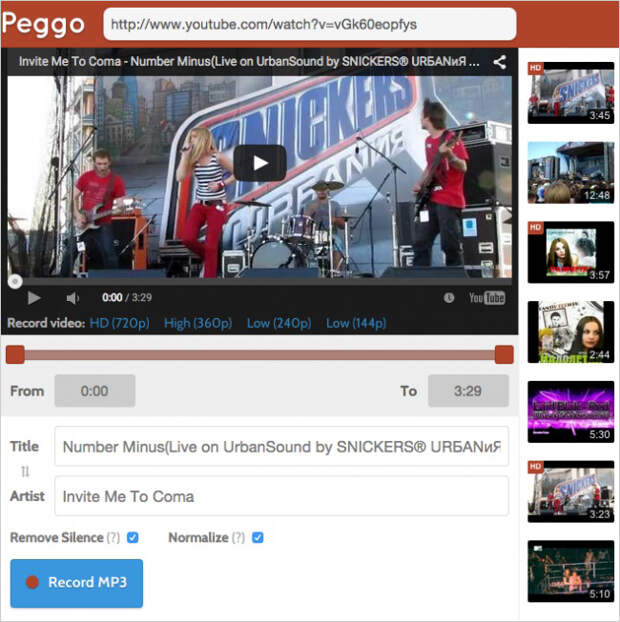Click the 0:00 / 3:29 time display
Screen dimensions: 620x622
[127, 298]
